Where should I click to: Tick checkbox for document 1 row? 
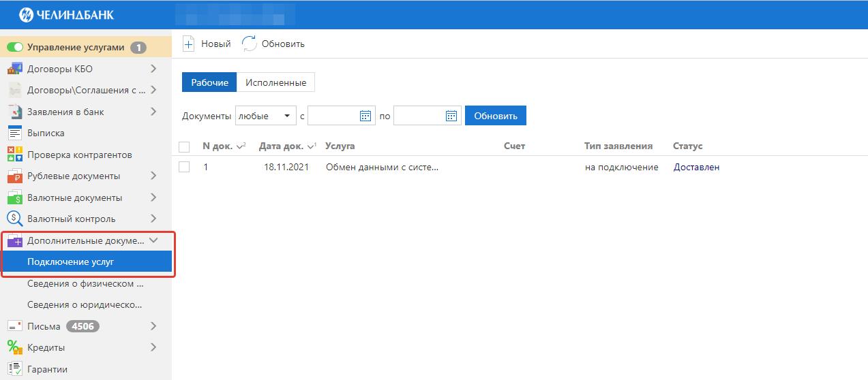pyautogui.click(x=184, y=167)
